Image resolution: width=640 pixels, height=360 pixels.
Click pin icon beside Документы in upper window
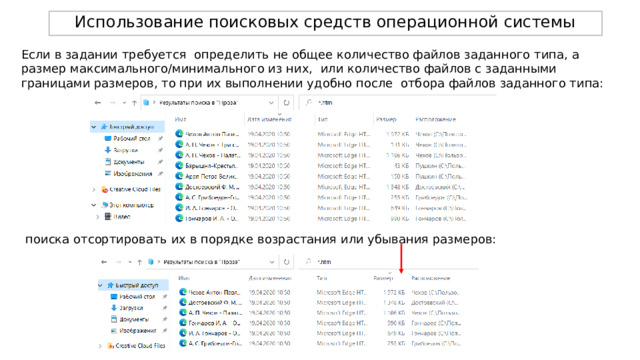160,162
